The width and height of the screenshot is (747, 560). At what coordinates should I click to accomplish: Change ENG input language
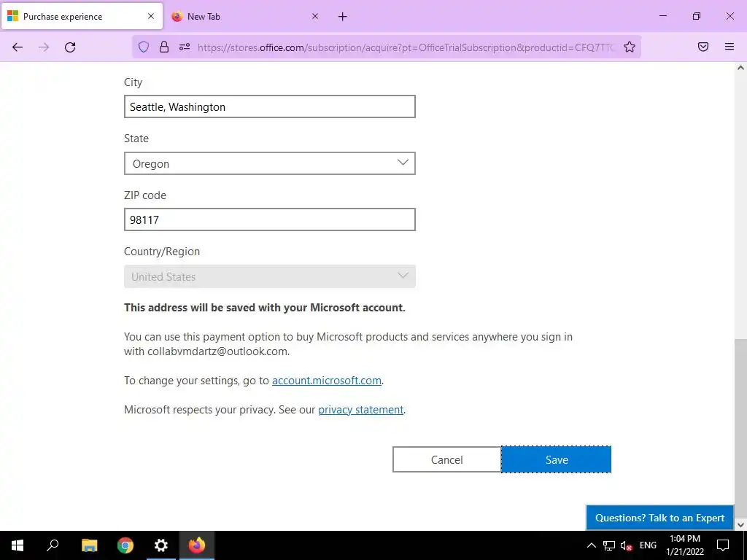click(648, 545)
